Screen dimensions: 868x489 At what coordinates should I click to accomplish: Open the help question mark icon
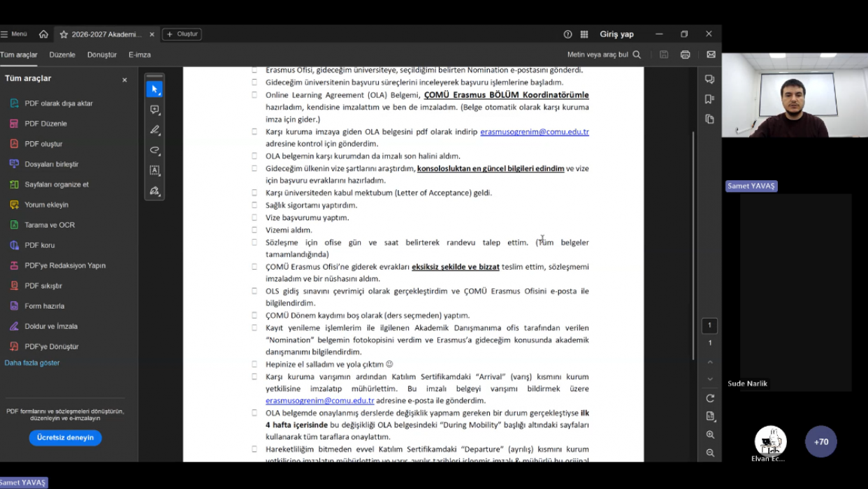point(567,34)
